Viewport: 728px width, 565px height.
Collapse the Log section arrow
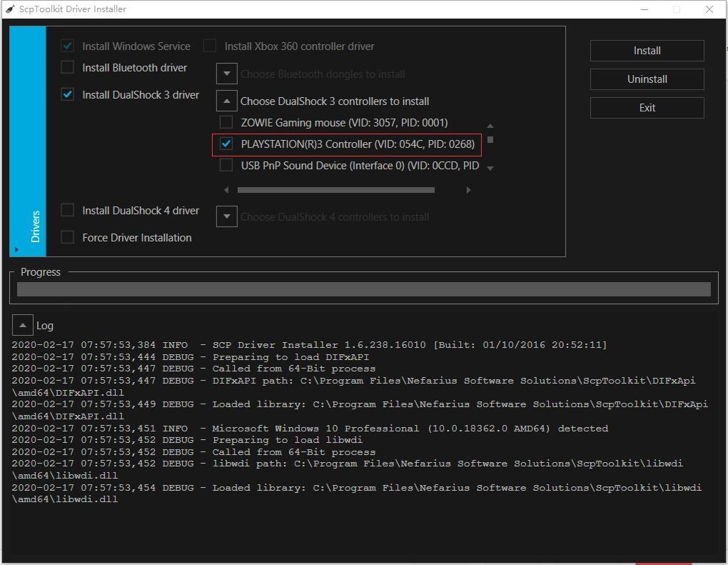tap(22, 325)
